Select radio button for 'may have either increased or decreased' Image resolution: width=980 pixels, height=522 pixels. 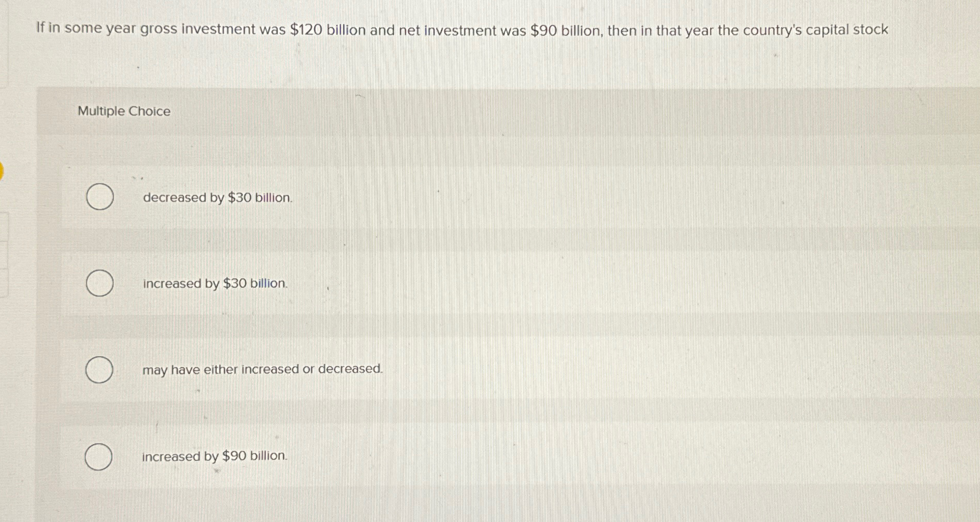99,370
